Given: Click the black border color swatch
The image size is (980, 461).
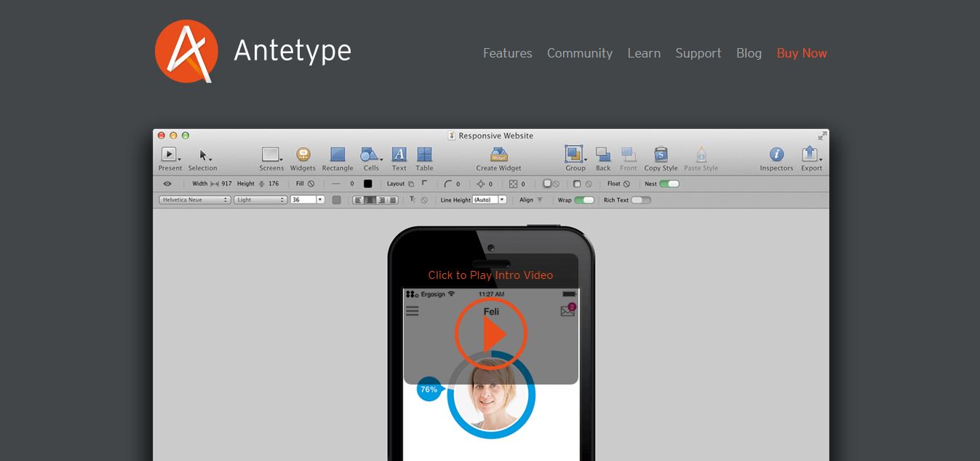Looking at the screenshot, I should click(x=367, y=184).
